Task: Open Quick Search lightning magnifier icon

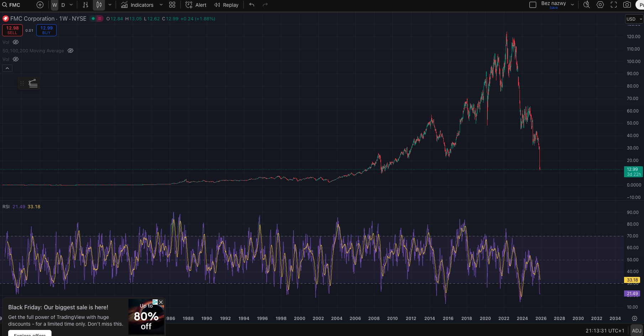Action: coord(587,5)
